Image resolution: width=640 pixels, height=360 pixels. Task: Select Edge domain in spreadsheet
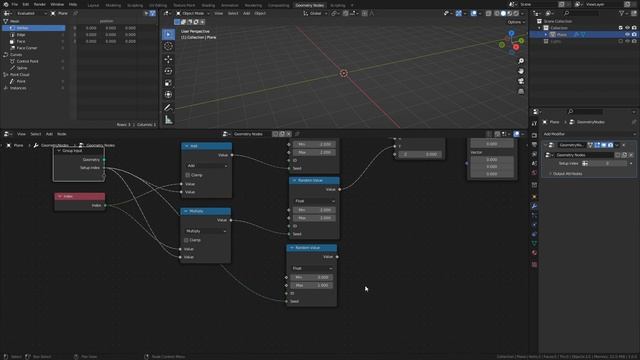tap(33, 35)
